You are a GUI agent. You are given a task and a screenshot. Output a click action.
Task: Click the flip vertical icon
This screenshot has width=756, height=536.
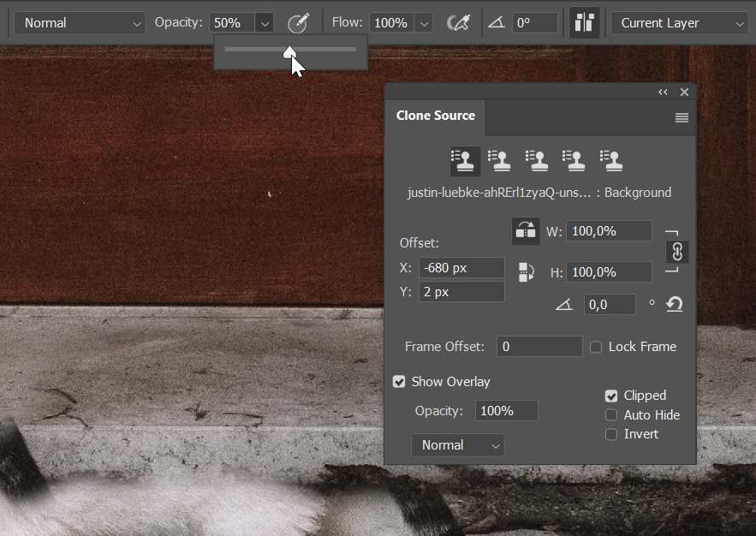[526, 272]
